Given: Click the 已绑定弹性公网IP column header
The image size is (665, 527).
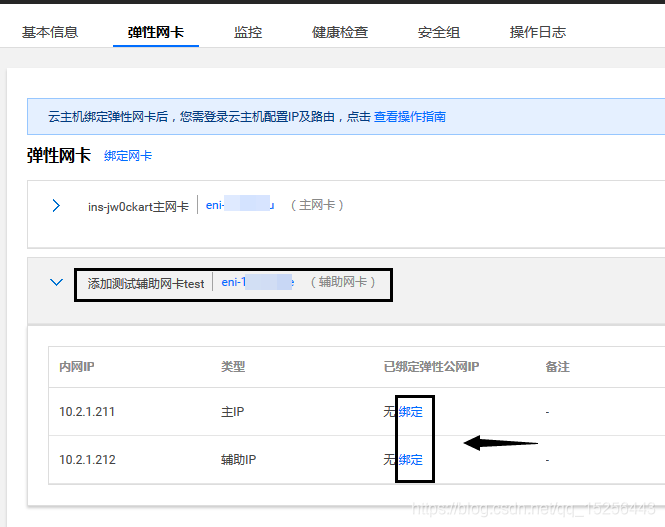Looking at the screenshot, I should point(431,367).
